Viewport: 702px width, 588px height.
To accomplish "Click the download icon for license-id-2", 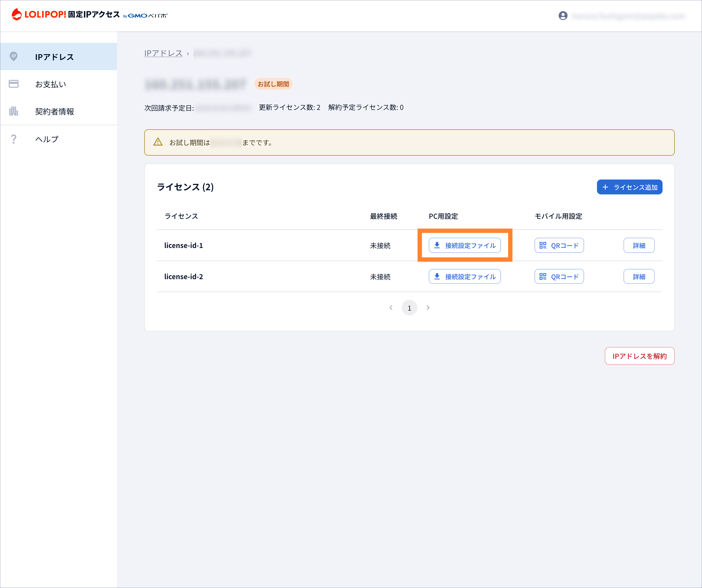I will click(x=437, y=276).
